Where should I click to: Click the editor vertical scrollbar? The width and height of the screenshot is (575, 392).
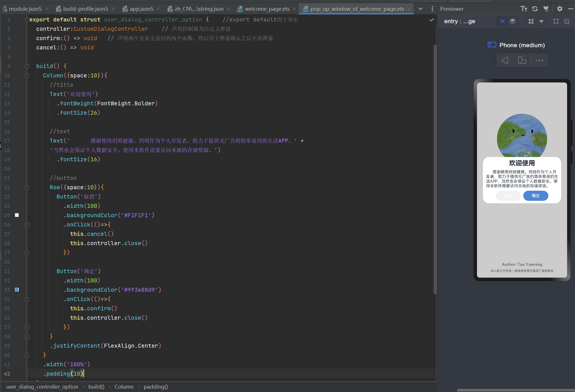pos(435,169)
